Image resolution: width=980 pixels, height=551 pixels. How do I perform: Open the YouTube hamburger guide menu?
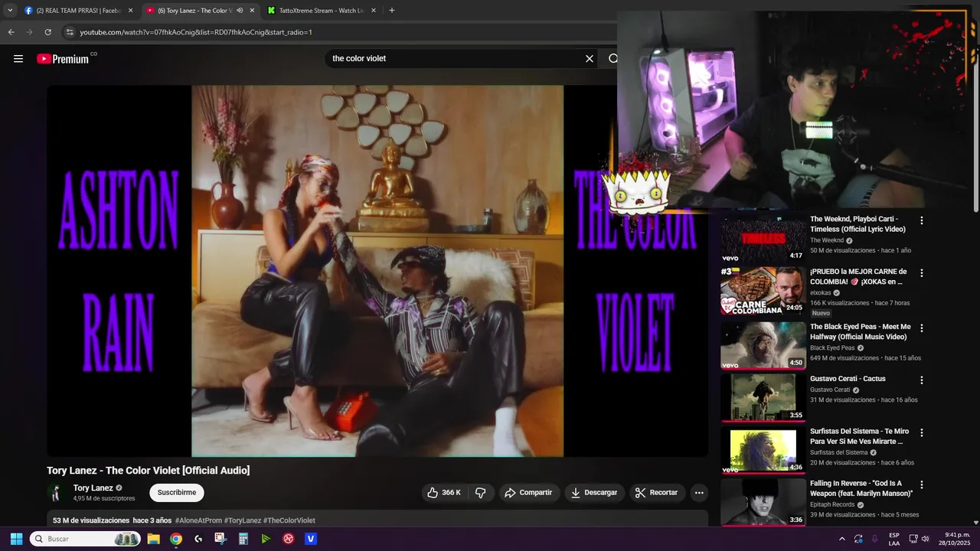coord(18,59)
